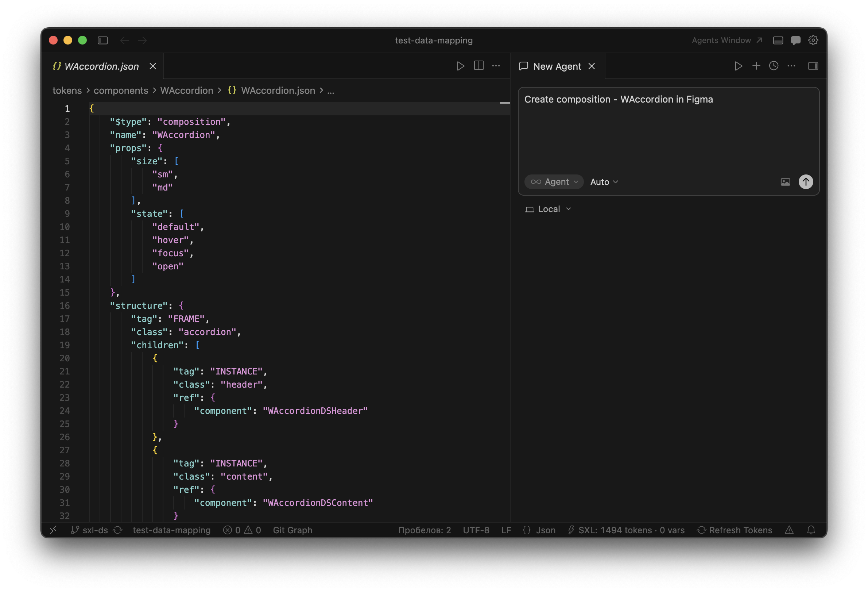Close the WAccordion.json tab
The height and width of the screenshot is (592, 868).
[153, 66]
